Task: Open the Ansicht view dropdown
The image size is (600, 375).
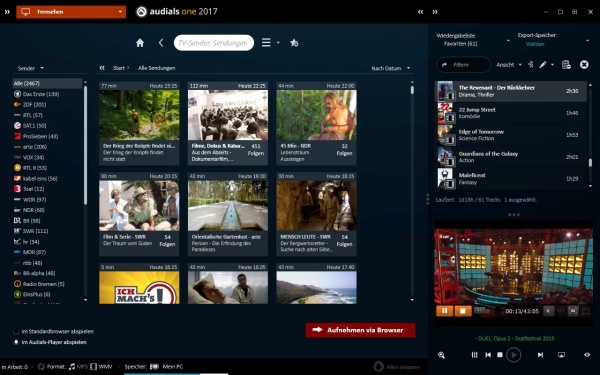Action: click(509, 65)
